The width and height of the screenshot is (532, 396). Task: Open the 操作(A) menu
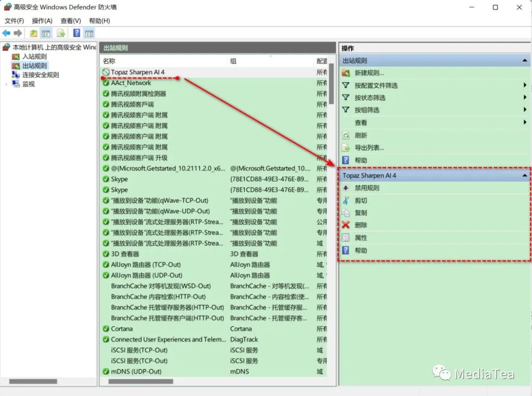coord(42,21)
